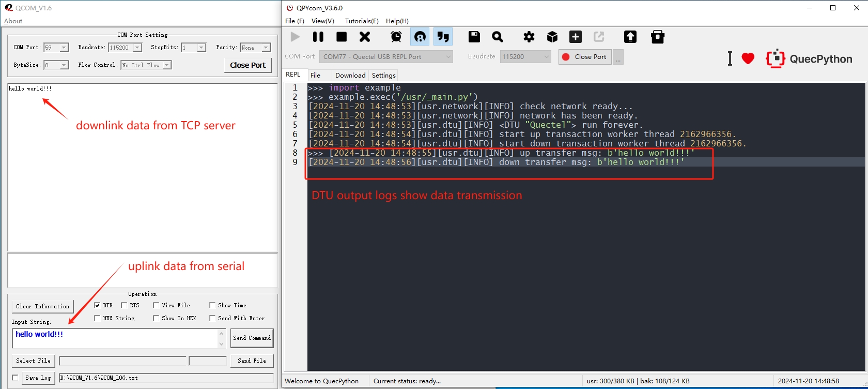
Task: Select the REPL tab in QPYcom
Action: tap(293, 74)
